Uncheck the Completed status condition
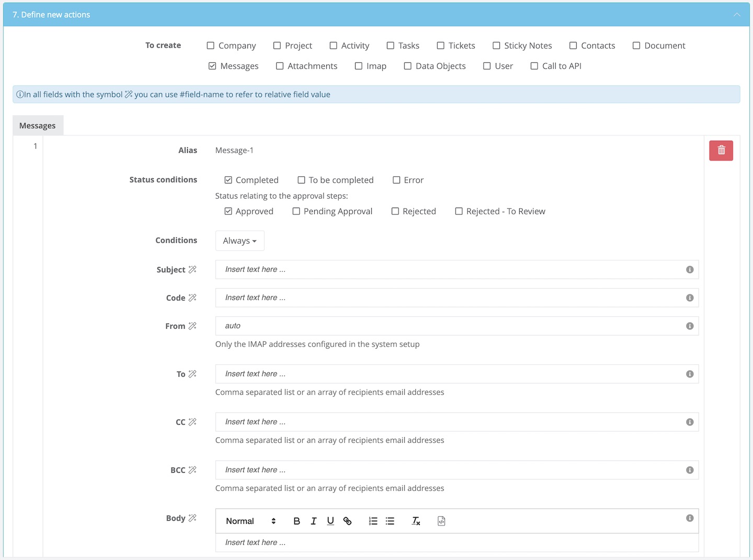The width and height of the screenshot is (753, 560). pos(229,180)
